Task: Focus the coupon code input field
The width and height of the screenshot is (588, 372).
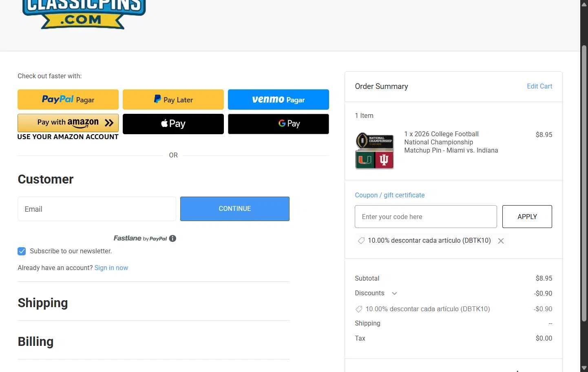Action: [x=426, y=217]
